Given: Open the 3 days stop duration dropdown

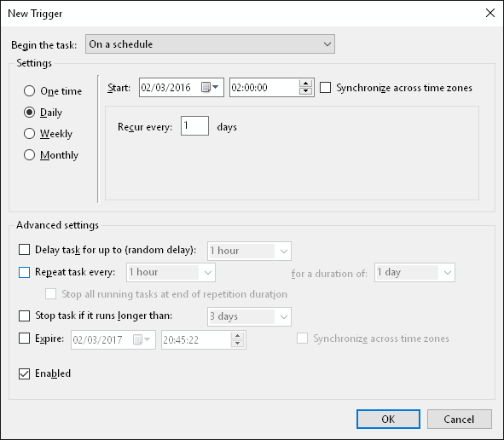Looking at the screenshot, I should pos(249,316).
